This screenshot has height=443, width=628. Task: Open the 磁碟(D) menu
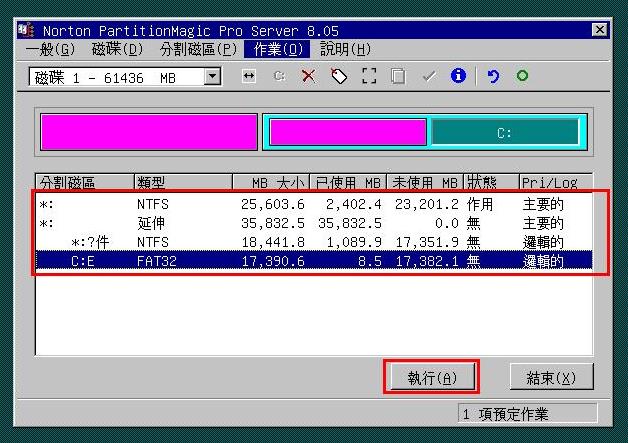point(117,49)
